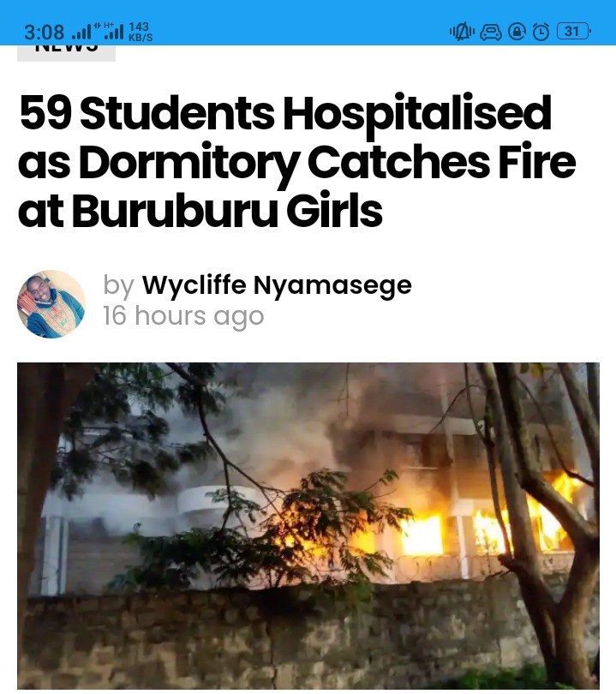Tap the alarm clock status icon
The width and height of the screenshot is (616, 694).
pos(541,32)
